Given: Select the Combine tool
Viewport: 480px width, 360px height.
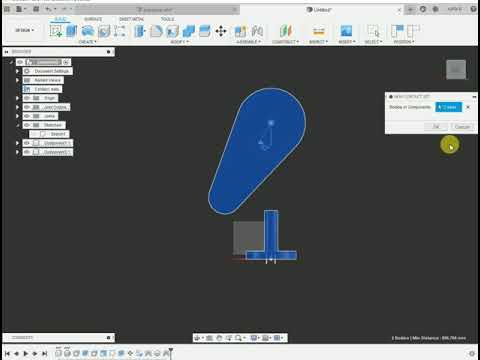Looking at the screenshot, I should (x=189, y=31).
